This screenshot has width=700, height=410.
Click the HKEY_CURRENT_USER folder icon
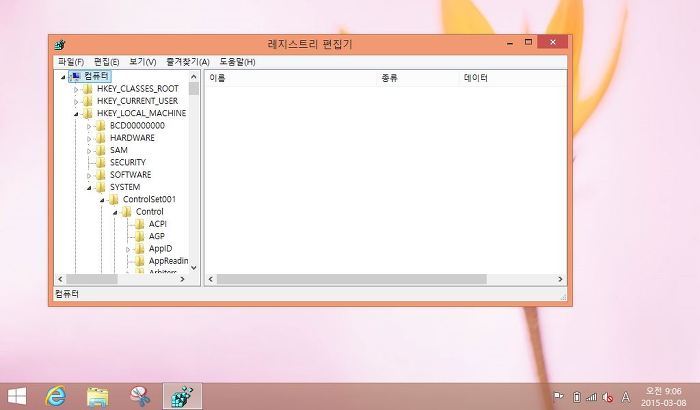(x=88, y=101)
